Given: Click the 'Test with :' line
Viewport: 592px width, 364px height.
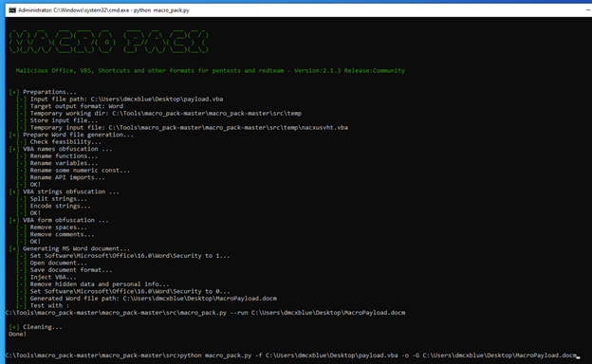Looking at the screenshot, I should click(43, 306).
